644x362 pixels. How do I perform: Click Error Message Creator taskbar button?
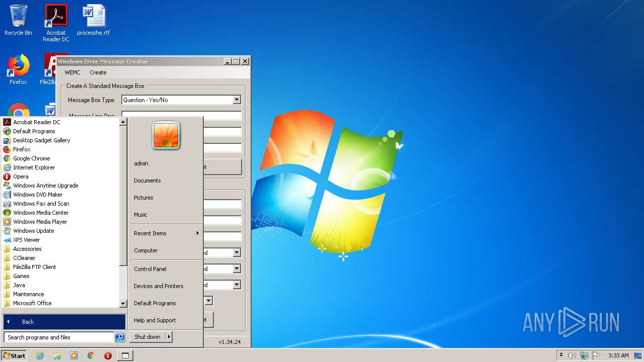pyautogui.click(x=125, y=355)
